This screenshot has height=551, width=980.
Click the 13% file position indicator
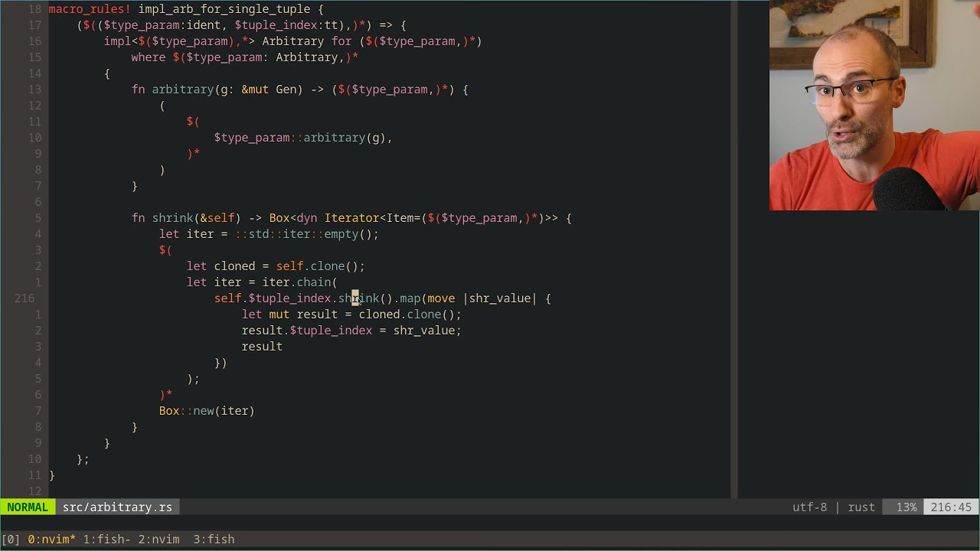point(906,507)
